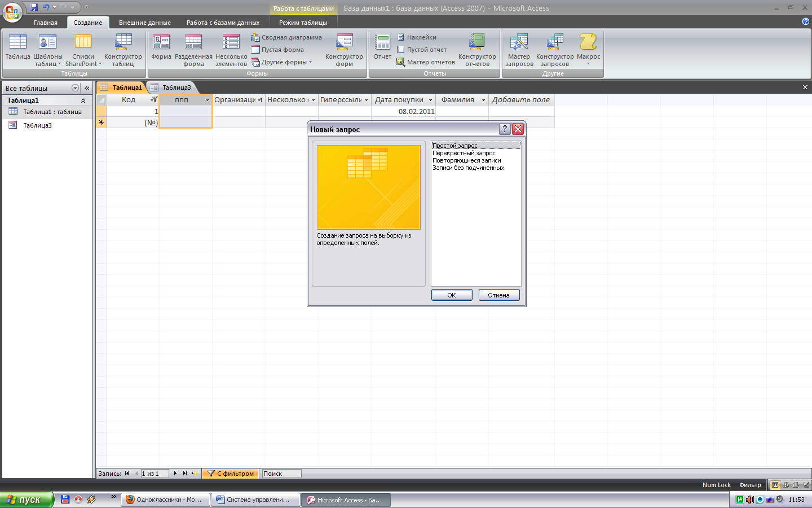Open Работа с базами данных ribbon tab
This screenshot has width=812, height=508.
pos(223,23)
